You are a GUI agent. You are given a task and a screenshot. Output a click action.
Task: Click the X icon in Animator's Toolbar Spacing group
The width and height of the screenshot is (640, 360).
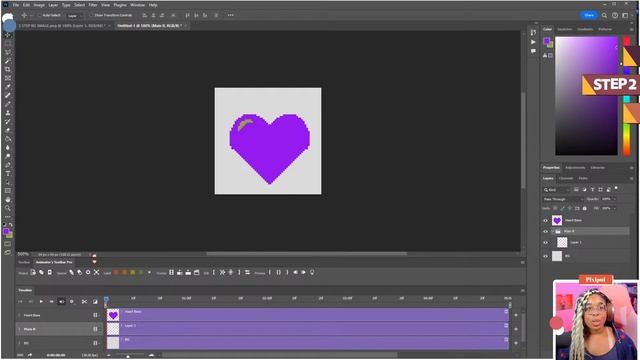[96, 272]
